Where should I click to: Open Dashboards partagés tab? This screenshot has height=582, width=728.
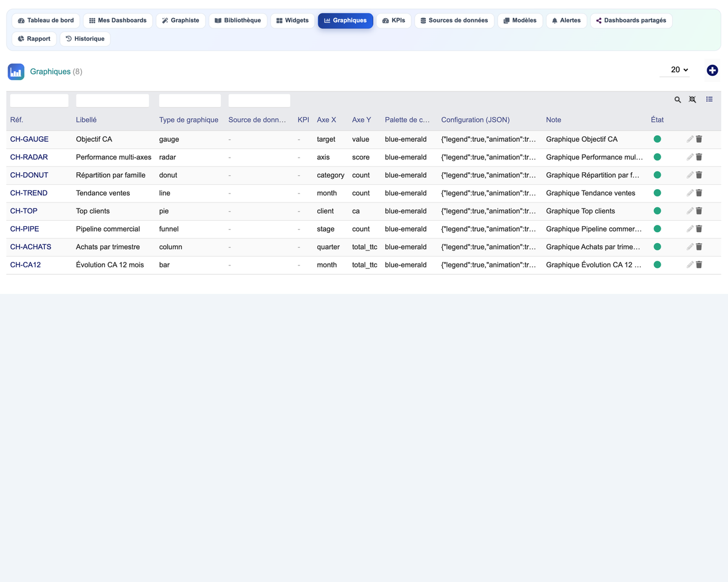point(631,21)
